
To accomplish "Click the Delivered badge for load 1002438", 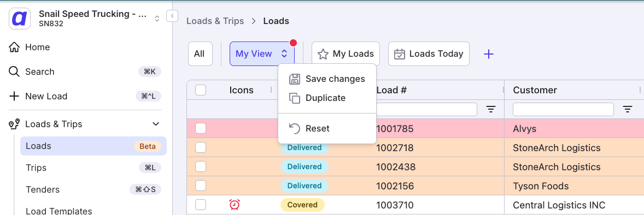I will 305,166.
